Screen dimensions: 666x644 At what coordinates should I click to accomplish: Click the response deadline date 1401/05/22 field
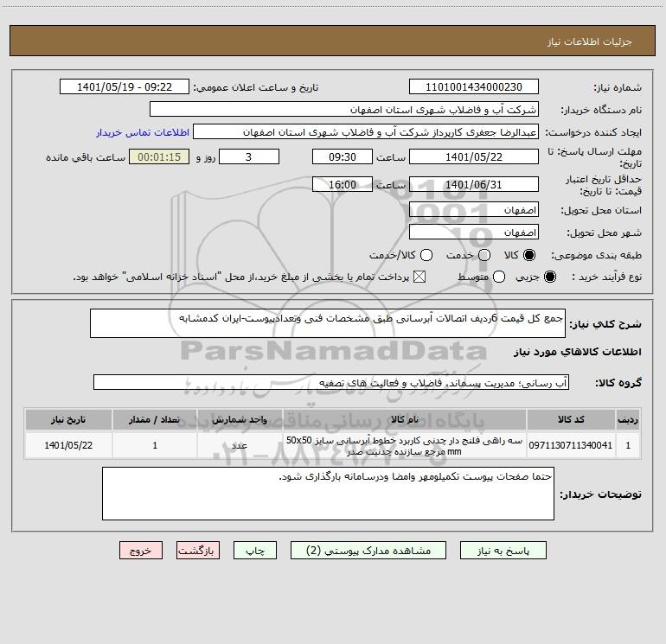pyautogui.click(x=474, y=156)
